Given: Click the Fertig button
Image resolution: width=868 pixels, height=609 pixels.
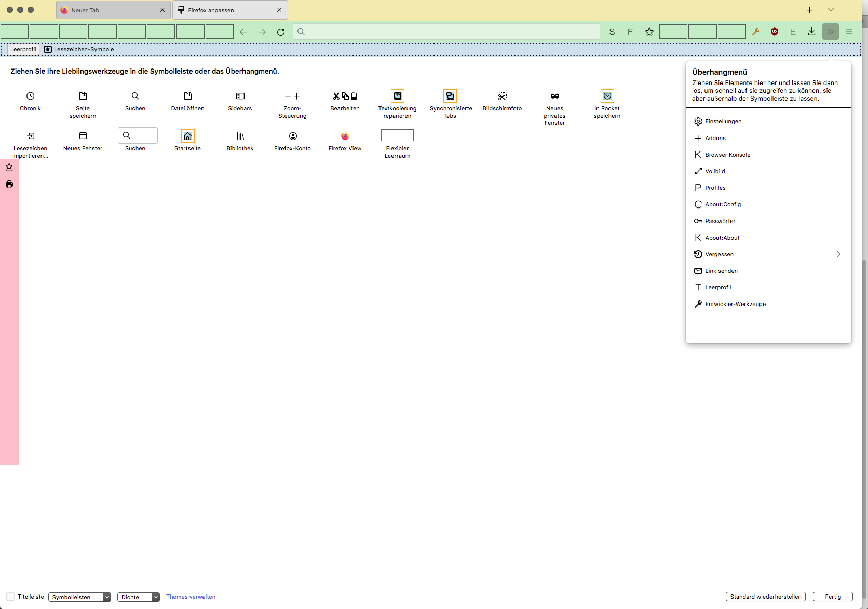Looking at the screenshot, I should pyautogui.click(x=833, y=597).
